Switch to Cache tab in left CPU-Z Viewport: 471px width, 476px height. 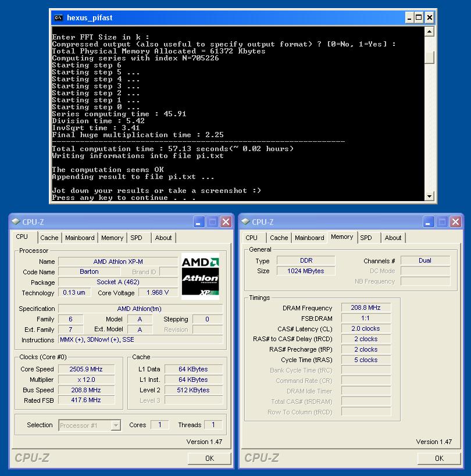pyautogui.click(x=49, y=238)
